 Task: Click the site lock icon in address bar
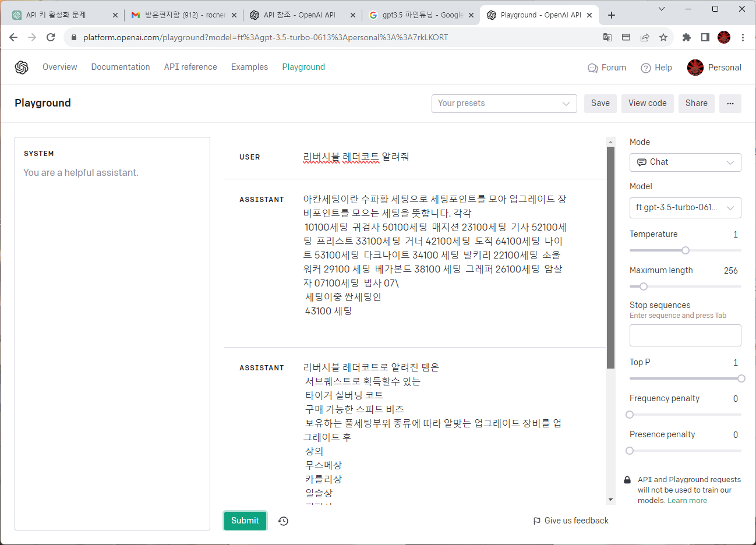pyautogui.click(x=73, y=37)
